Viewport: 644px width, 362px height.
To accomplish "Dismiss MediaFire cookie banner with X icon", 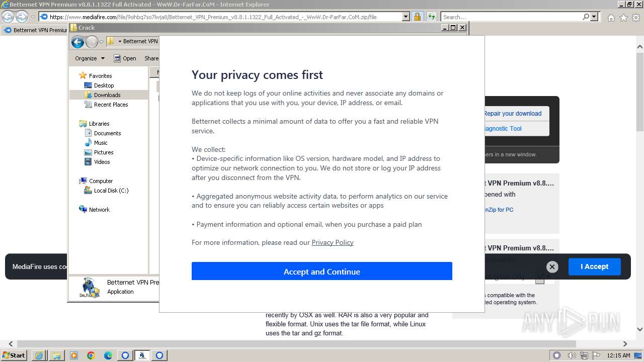I will tap(552, 267).
